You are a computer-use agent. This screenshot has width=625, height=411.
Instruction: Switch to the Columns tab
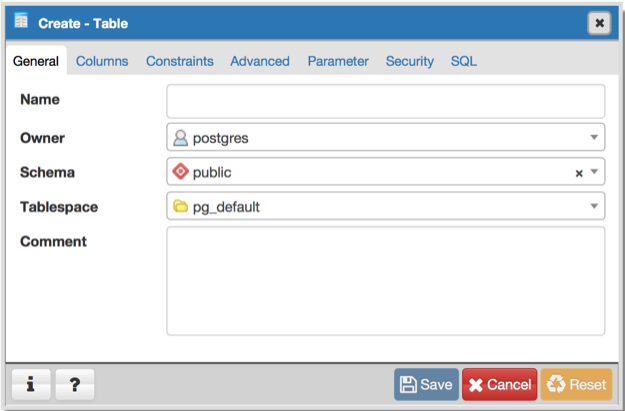click(102, 61)
